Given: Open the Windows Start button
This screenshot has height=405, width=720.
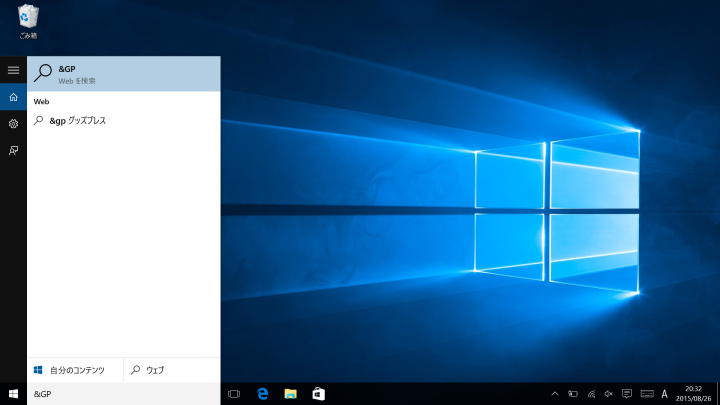Looking at the screenshot, I should 13,394.
